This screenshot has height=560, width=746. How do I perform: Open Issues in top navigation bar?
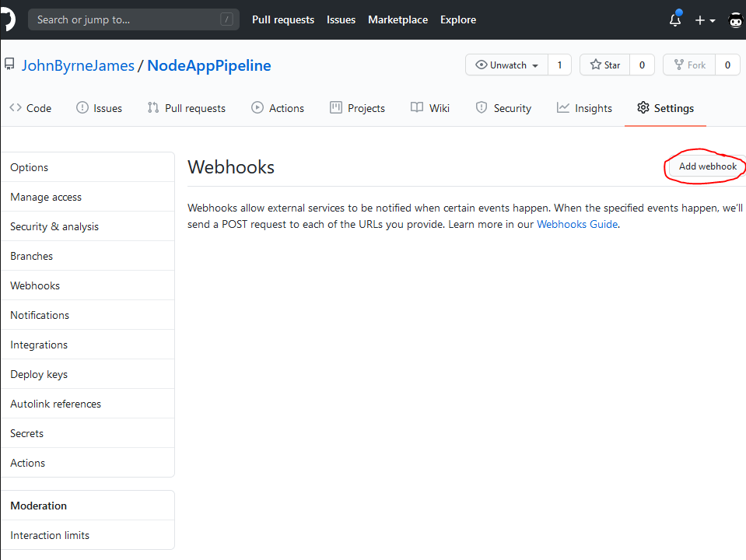[x=341, y=19]
